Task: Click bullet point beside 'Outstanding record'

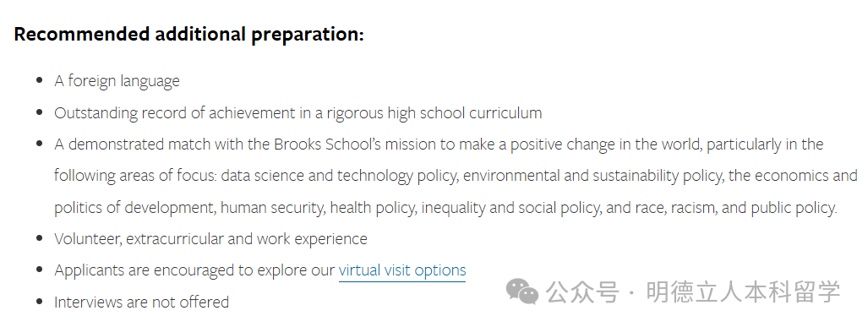Action: (40, 112)
